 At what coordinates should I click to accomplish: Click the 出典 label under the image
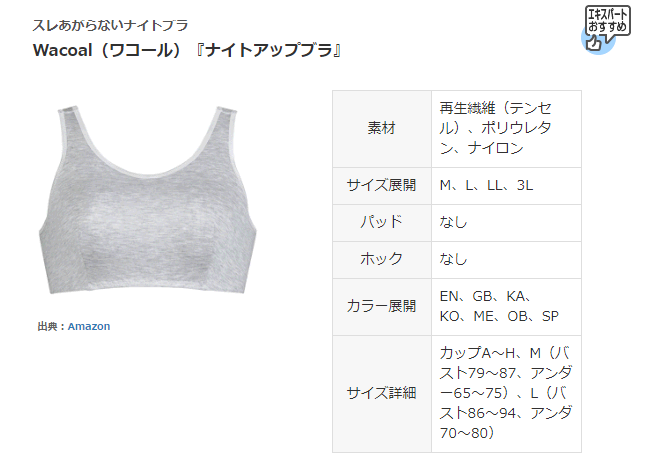tap(51, 326)
